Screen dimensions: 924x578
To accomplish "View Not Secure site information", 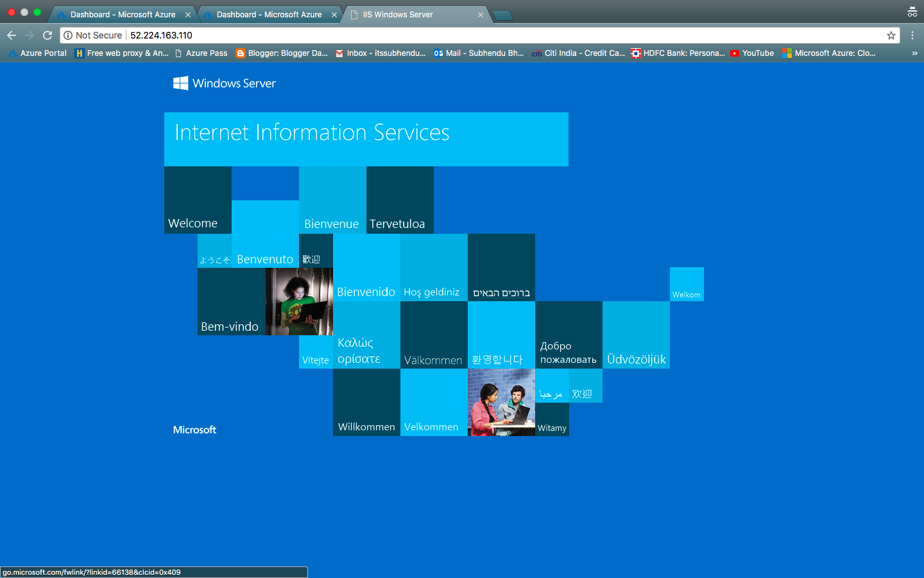I will (93, 35).
